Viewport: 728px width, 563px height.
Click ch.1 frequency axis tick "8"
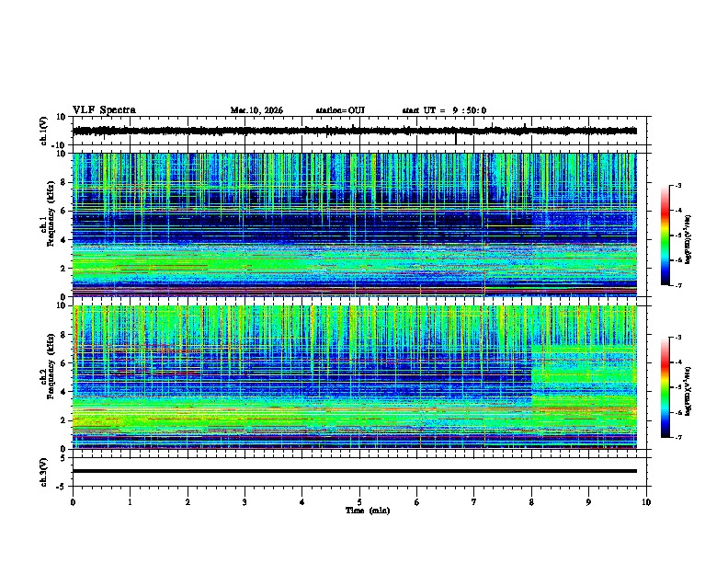tap(64, 182)
